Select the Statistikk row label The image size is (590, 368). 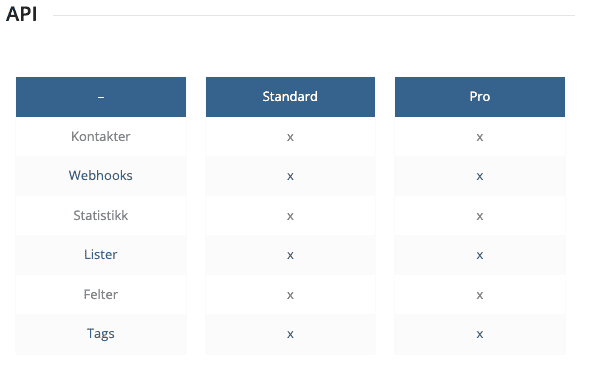coord(100,215)
